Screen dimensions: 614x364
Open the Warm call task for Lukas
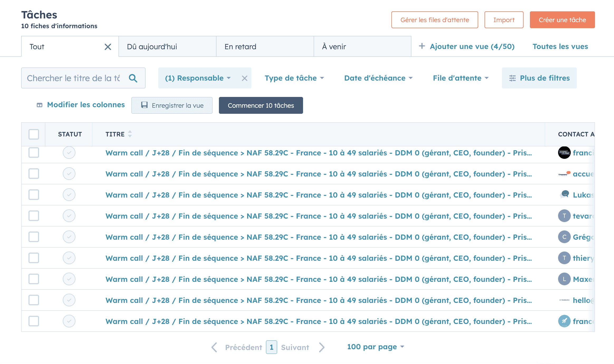click(x=318, y=195)
